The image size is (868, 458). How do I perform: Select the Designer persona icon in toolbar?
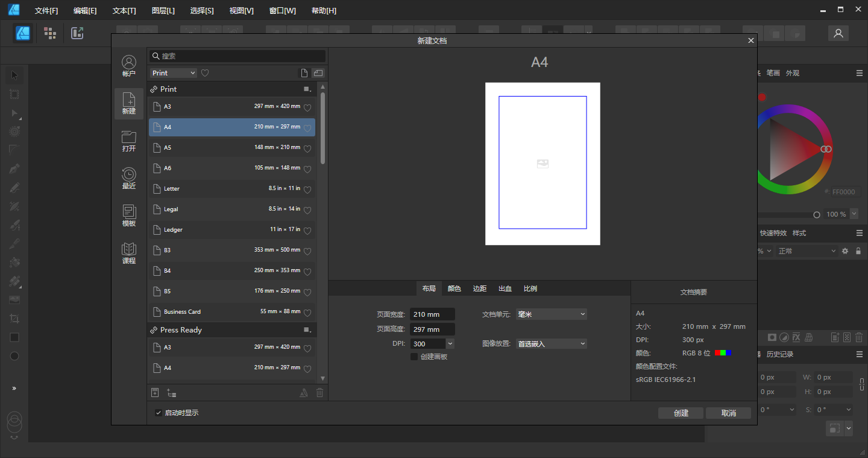point(24,33)
